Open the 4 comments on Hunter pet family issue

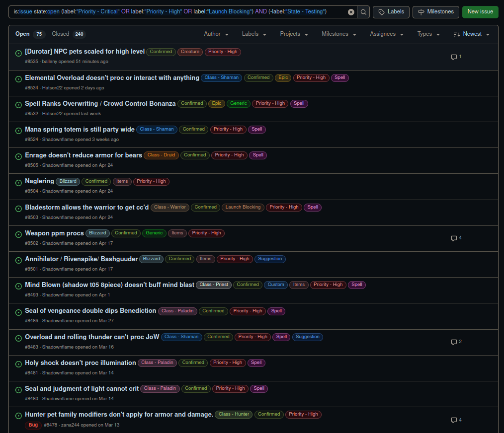point(456,420)
